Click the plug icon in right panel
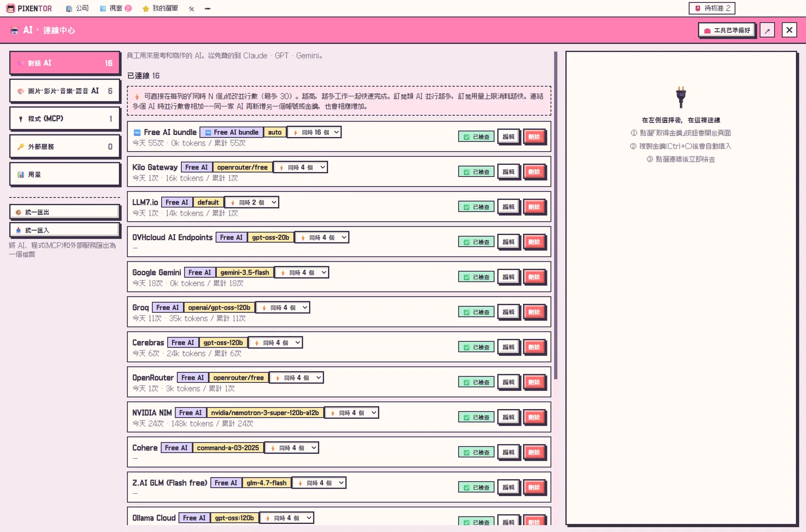The image size is (806, 532). [x=681, y=97]
